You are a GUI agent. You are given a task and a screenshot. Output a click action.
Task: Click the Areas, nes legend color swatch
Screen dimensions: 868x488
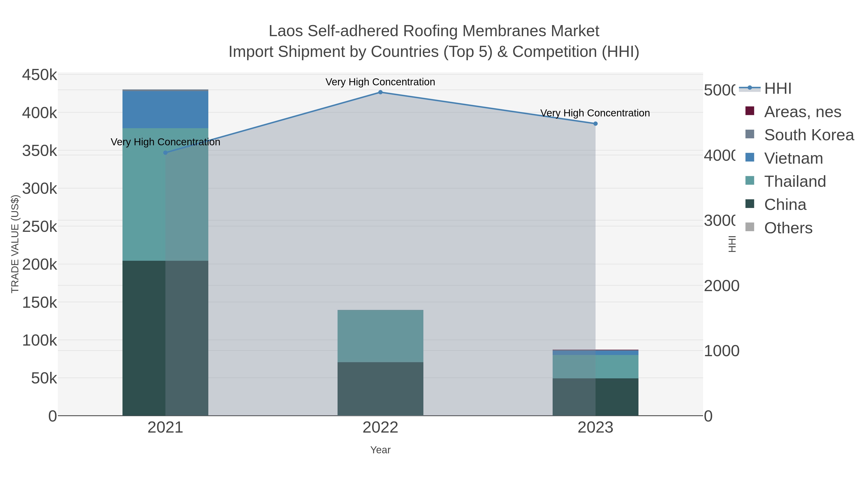pos(750,111)
